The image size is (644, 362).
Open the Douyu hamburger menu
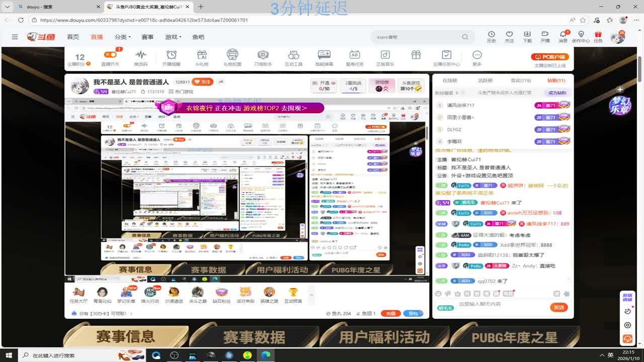click(15, 37)
